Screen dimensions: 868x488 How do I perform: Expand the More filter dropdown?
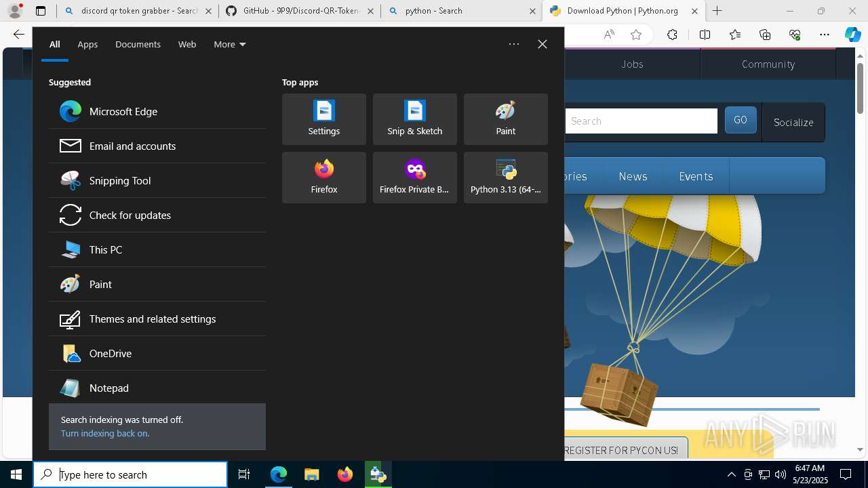click(x=230, y=44)
